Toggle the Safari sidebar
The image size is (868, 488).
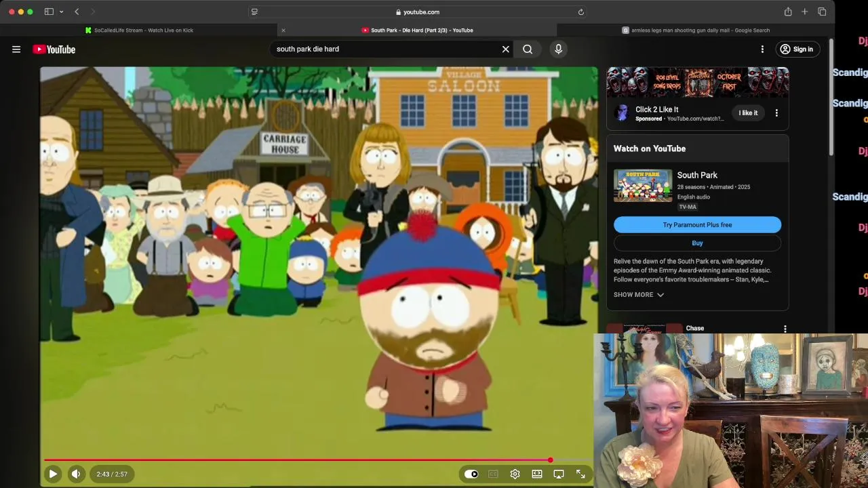49,12
